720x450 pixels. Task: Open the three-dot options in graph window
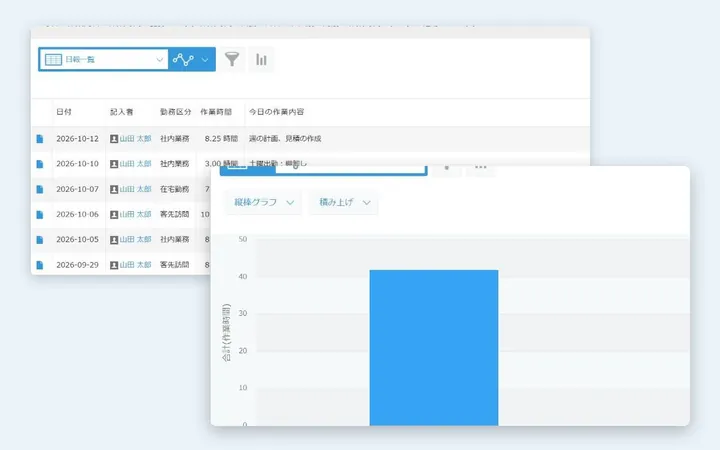click(480, 168)
